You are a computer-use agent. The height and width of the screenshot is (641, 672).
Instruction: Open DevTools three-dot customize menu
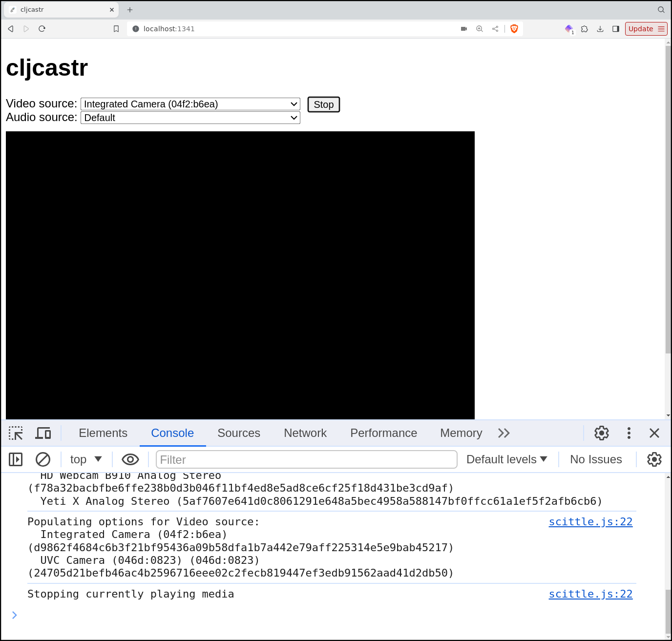629,433
